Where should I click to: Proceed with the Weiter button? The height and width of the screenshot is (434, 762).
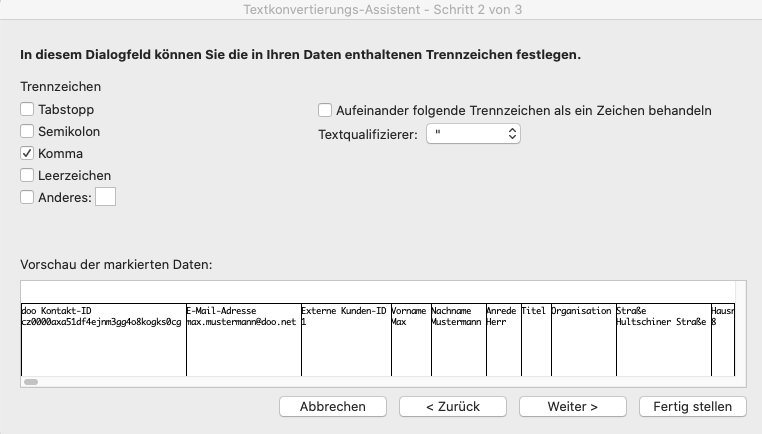pyautogui.click(x=572, y=406)
